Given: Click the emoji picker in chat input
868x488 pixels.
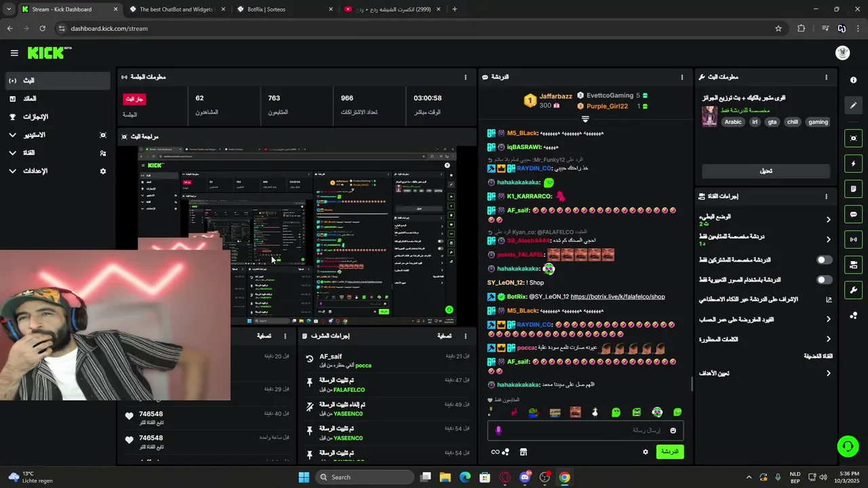Looking at the screenshot, I should coord(673,430).
